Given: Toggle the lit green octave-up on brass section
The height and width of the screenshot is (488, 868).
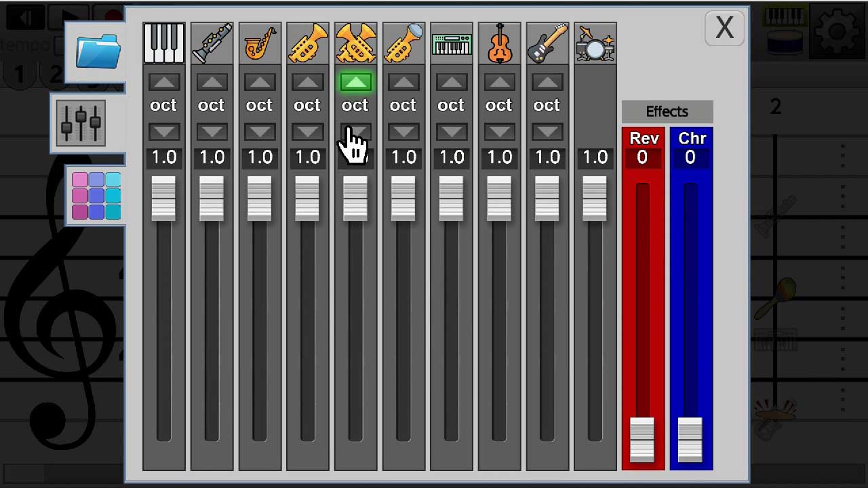Looking at the screenshot, I should click(x=355, y=83).
